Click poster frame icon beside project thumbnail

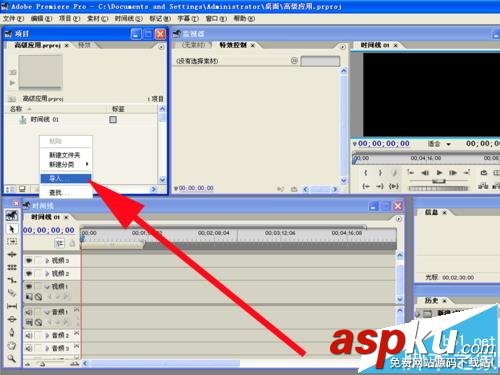pyautogui.click(x=12, y=72)
